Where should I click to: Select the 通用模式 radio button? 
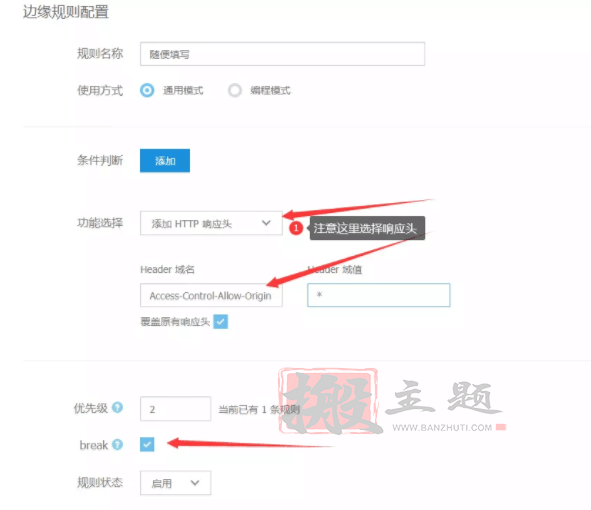coord(147,90)
